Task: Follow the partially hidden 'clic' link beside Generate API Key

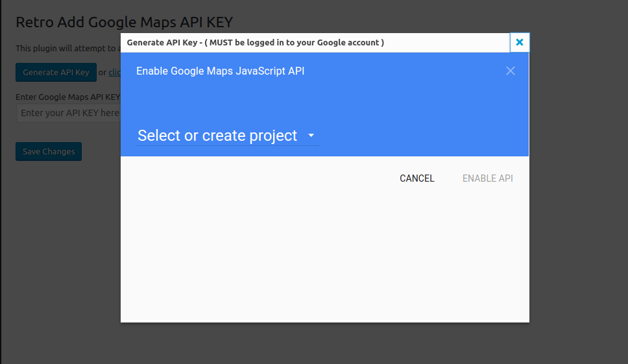Action: tap(115, 73)
